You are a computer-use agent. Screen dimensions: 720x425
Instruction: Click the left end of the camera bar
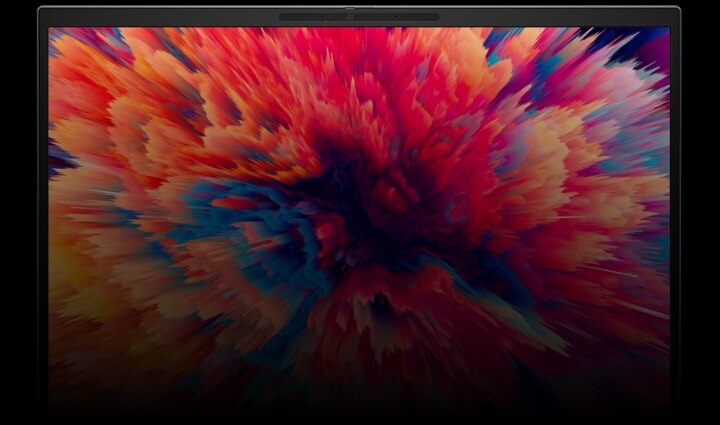click(284, 17)
